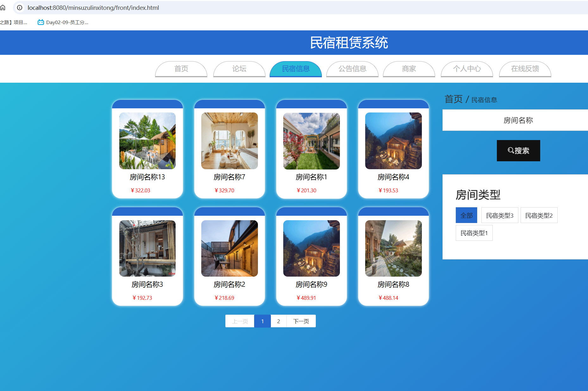Screen dimensions: 588x391
Task: Open the 个人中心 navigation tab
Action: click(467, 69)
